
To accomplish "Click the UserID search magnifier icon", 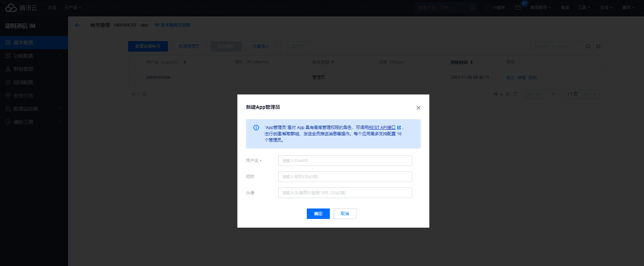I will coord(588,46).
